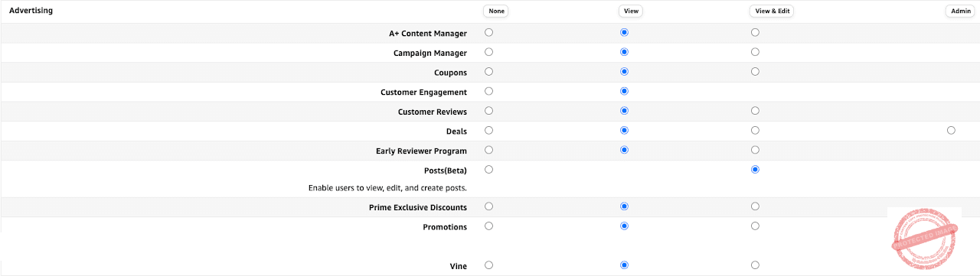The width and height of the screenshot is (980, 276).
Task: Set Customer Engagement to None
Action: [x=489, y=91]
